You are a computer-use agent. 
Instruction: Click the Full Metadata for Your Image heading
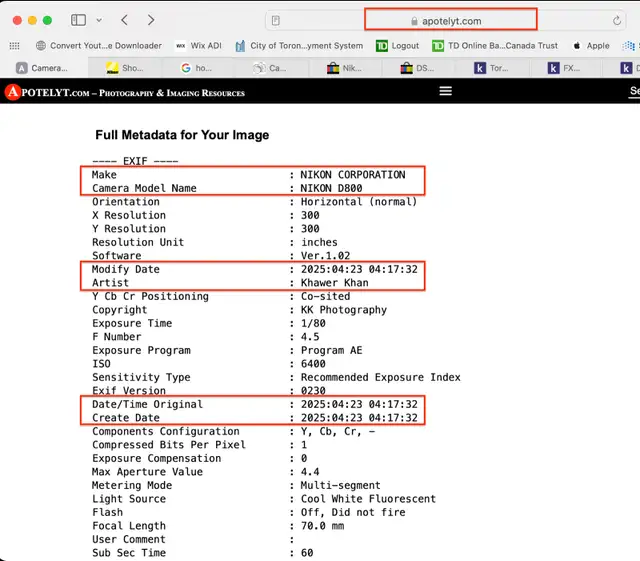(x=182, y=135)
